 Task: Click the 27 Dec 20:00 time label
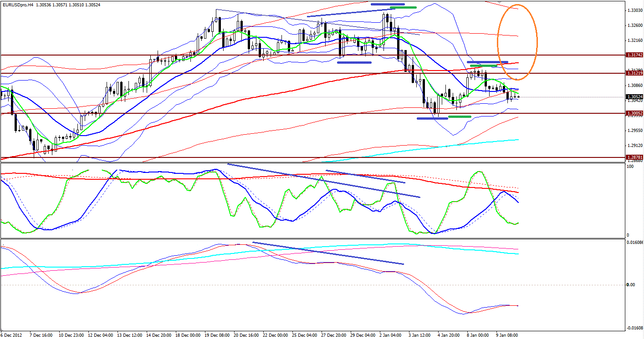[x=333, y=335]
